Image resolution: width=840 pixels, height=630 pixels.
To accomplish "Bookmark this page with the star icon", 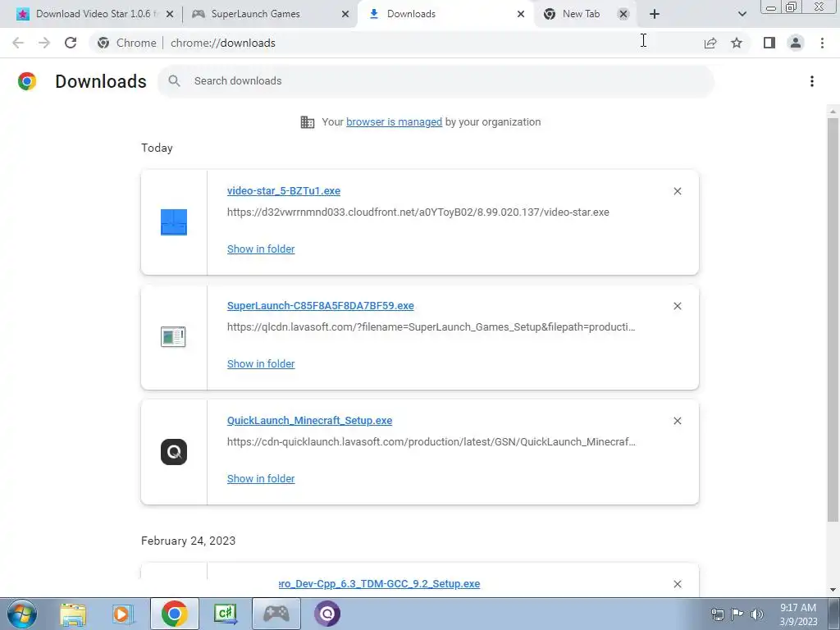I will point(737,43).
